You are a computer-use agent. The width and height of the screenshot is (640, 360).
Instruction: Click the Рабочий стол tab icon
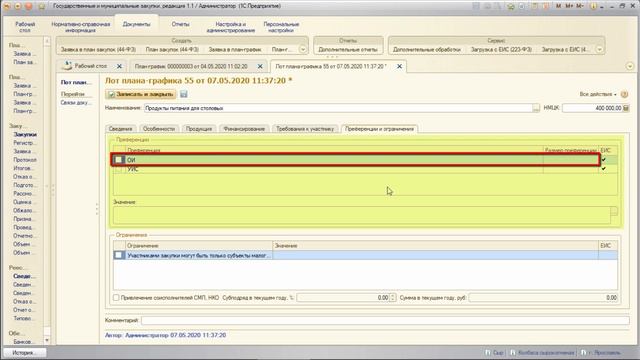(68, 66)
